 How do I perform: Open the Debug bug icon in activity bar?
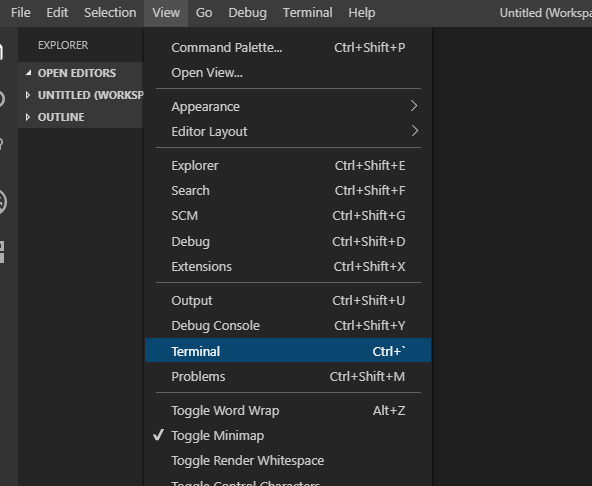tap(2, 202)
